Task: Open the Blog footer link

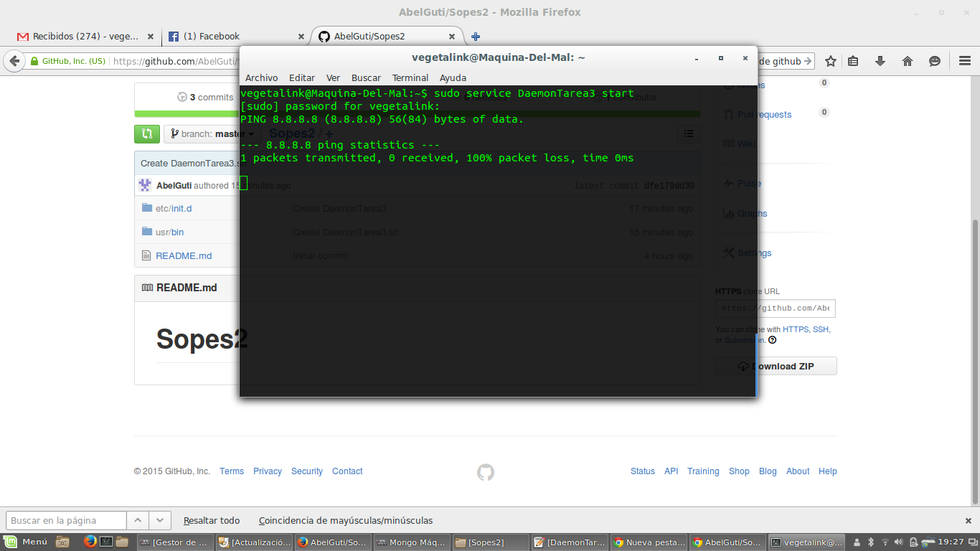Action: [768, 471]
